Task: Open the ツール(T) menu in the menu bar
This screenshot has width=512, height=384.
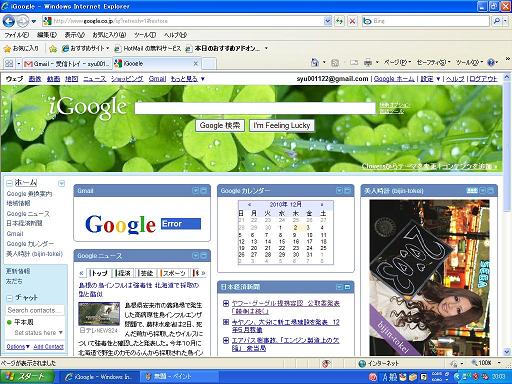Action: click(145, 35)
